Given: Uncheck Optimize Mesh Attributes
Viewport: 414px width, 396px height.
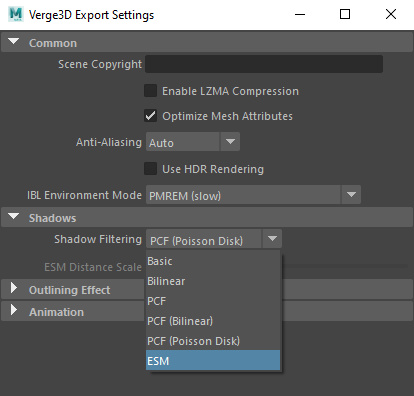Looking at the screenshot, I should tap(150, 116).
